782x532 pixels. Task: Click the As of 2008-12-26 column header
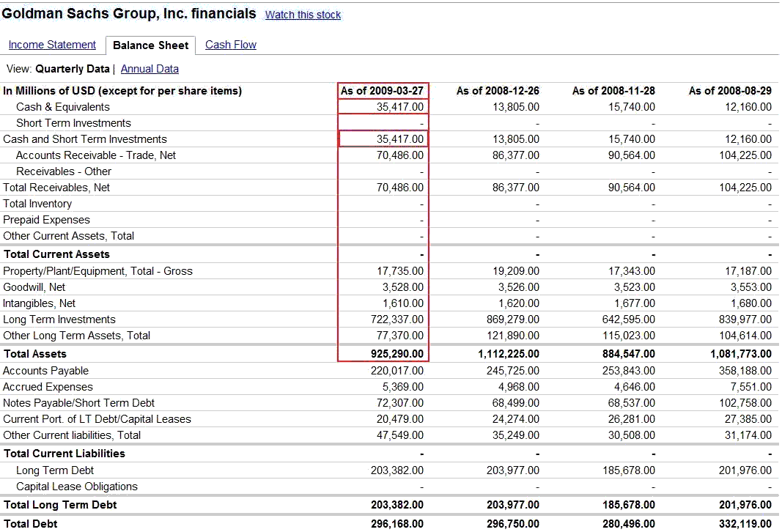498,91
